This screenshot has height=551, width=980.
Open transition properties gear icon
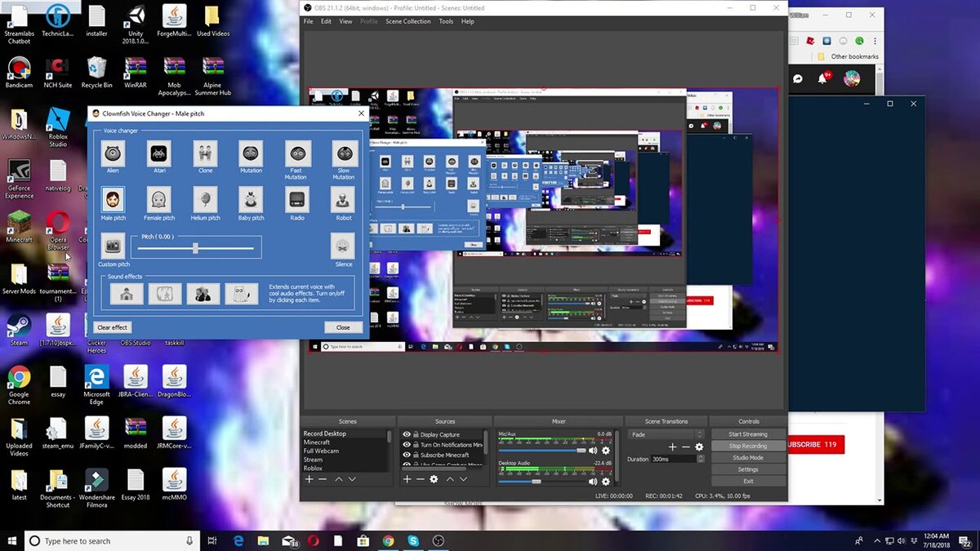pos(699,447)
